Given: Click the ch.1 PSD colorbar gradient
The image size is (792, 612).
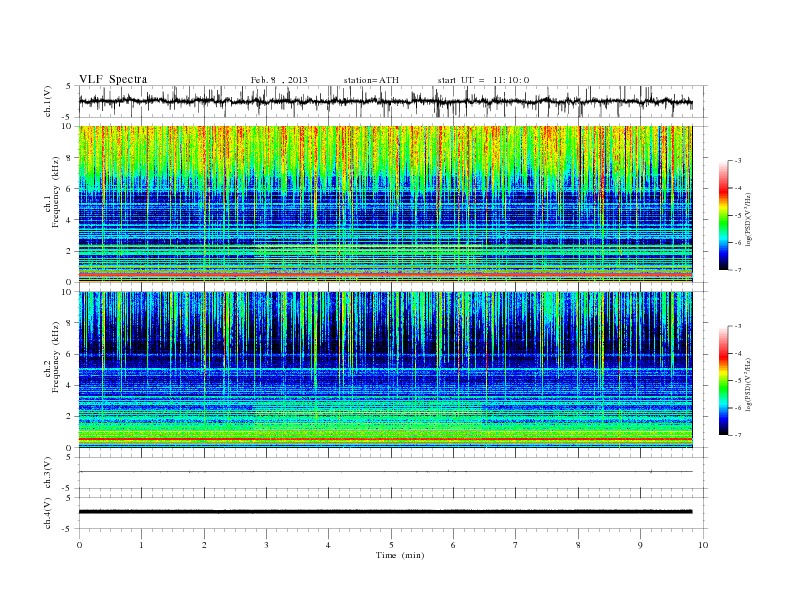Looking at the screenshot, I should point(723,215).
